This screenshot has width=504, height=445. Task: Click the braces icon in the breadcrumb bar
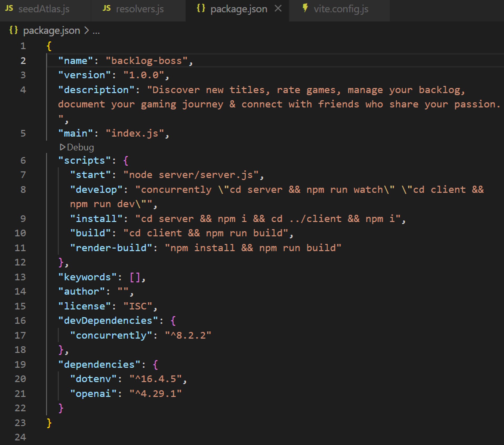pos(13,30)
